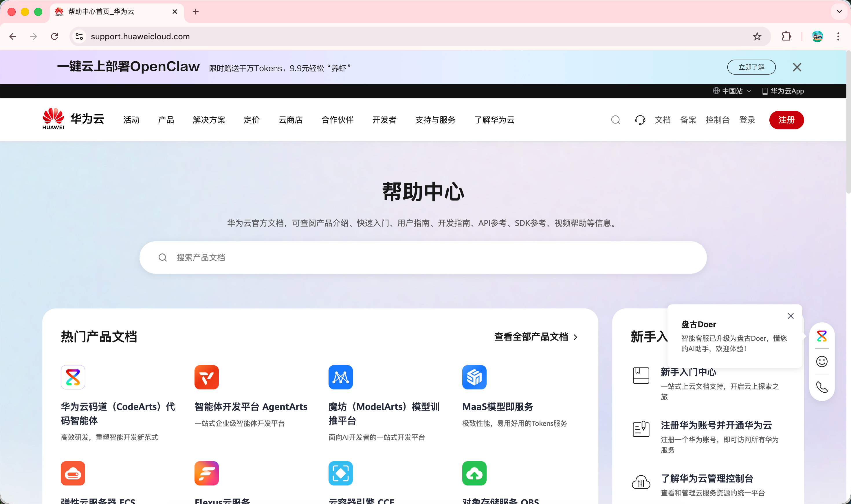Open the ModelArts product icon
This screenshot has height=504, width=851.
pos(340,377)
